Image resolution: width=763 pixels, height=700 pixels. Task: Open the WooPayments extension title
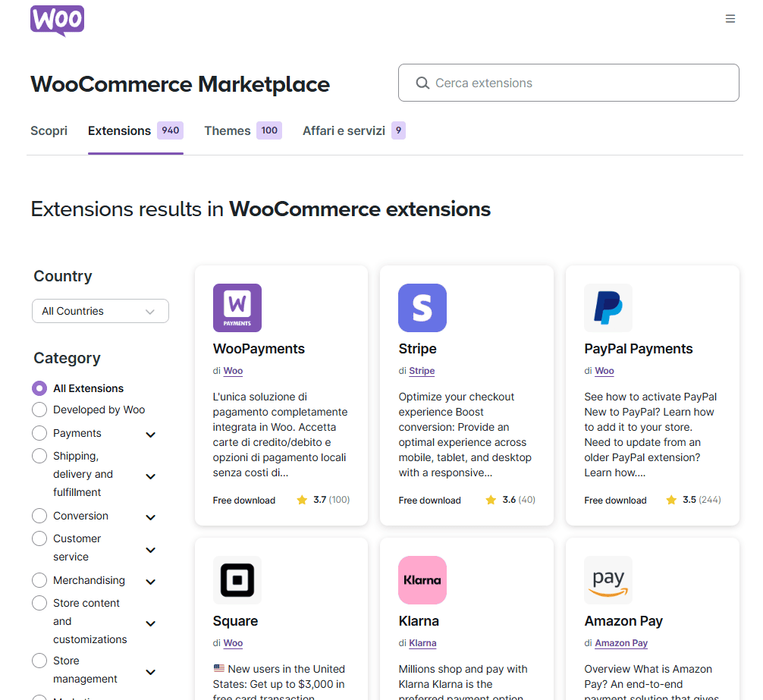coord(259,349)
